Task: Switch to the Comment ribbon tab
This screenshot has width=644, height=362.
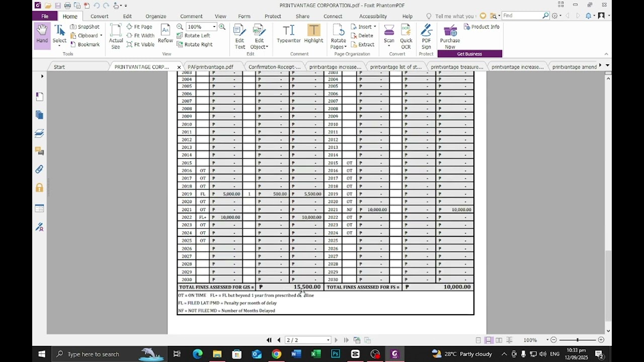Action: [x=191, y=16]
